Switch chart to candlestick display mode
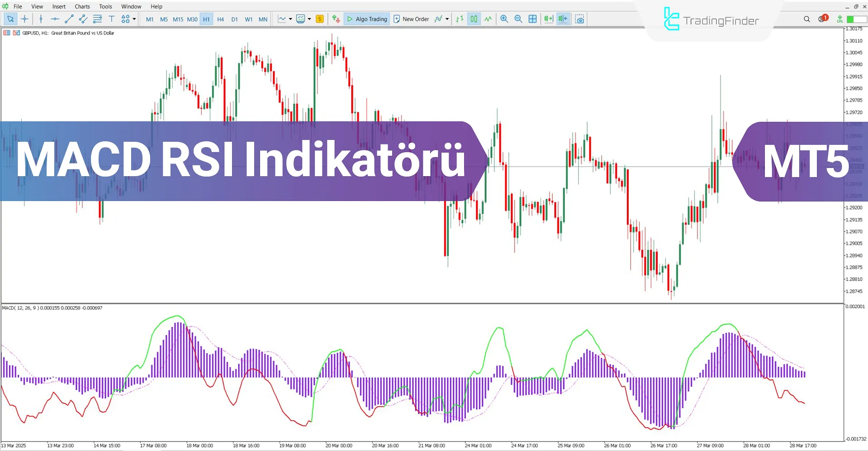The image size is (868, 451). pos(473,19)
